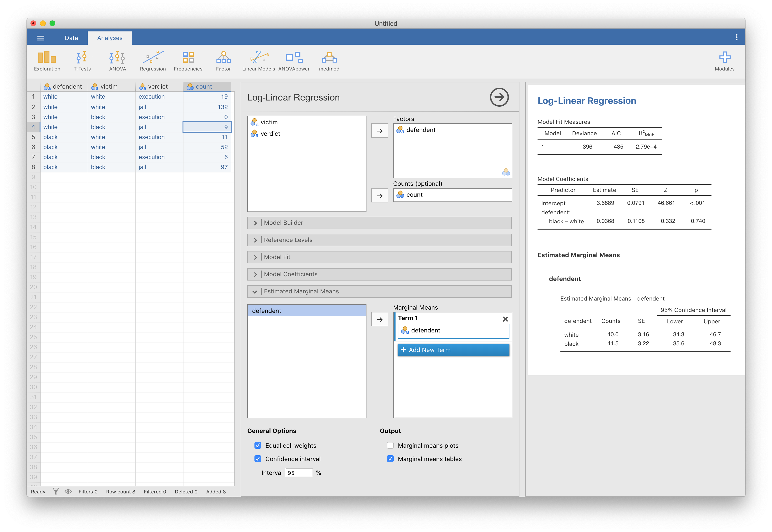Click the variable type icon in Factors box
772x532 pixels.
coord(506,172)
